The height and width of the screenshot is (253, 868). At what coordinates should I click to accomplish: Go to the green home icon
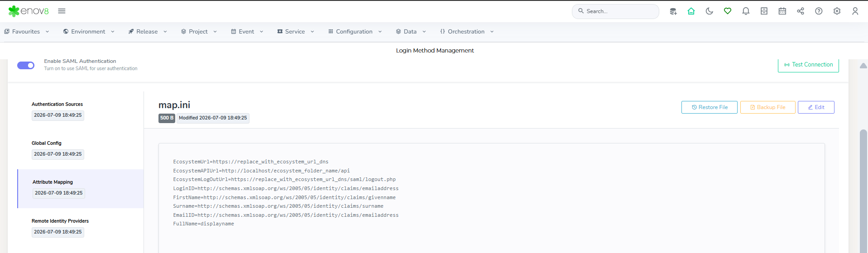coord(691,11)
